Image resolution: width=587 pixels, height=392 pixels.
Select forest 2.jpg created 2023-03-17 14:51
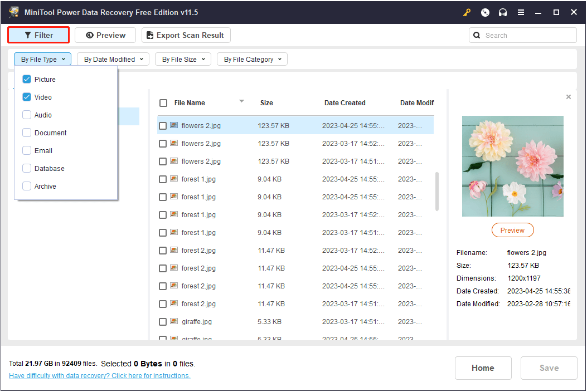point(295,303)
